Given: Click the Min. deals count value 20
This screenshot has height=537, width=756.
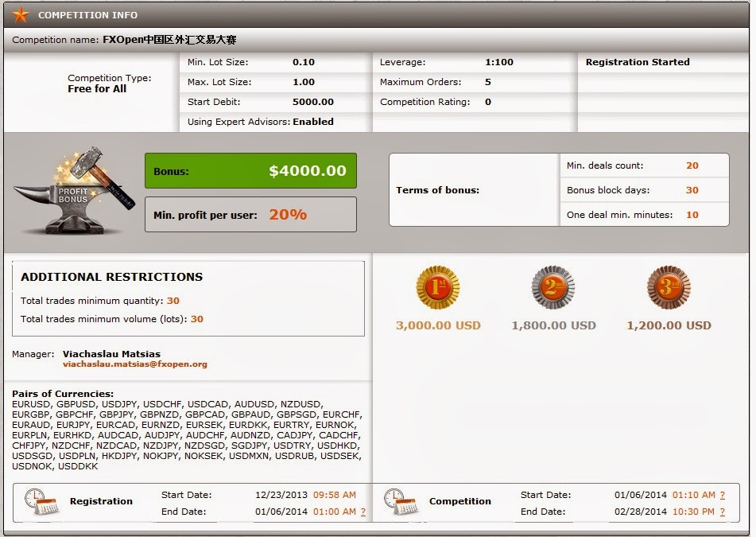Looking at the screenshot, I should point(692,165).
